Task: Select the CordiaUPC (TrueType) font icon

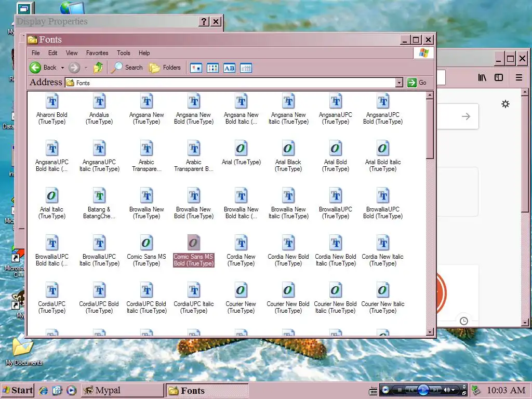Action: [x=52, y=290]
